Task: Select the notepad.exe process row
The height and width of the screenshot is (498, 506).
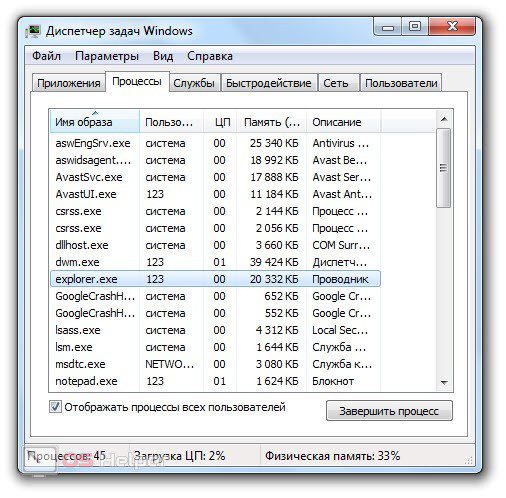Action: [x=215, y=381]
